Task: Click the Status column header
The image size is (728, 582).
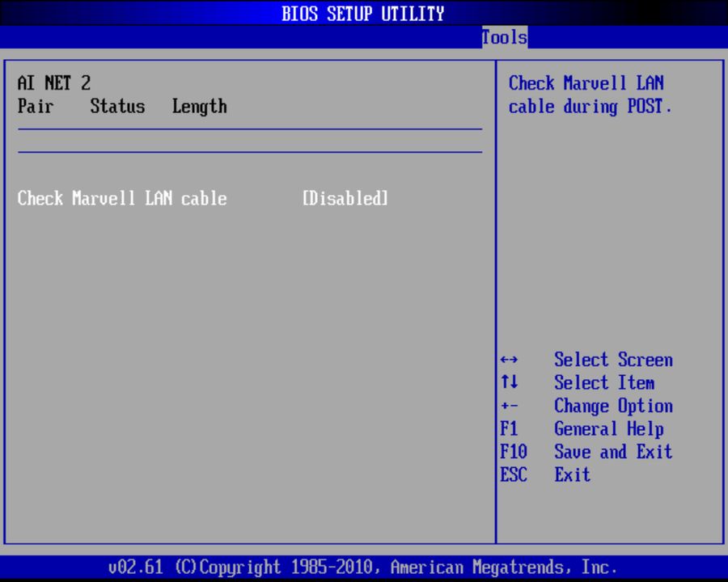Action: click(x=117, y=106)
